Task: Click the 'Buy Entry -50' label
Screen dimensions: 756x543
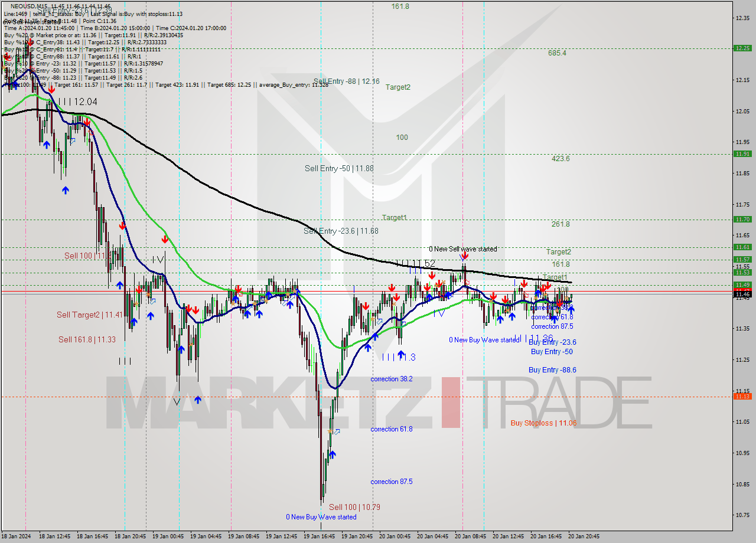Action: (552, 352)
